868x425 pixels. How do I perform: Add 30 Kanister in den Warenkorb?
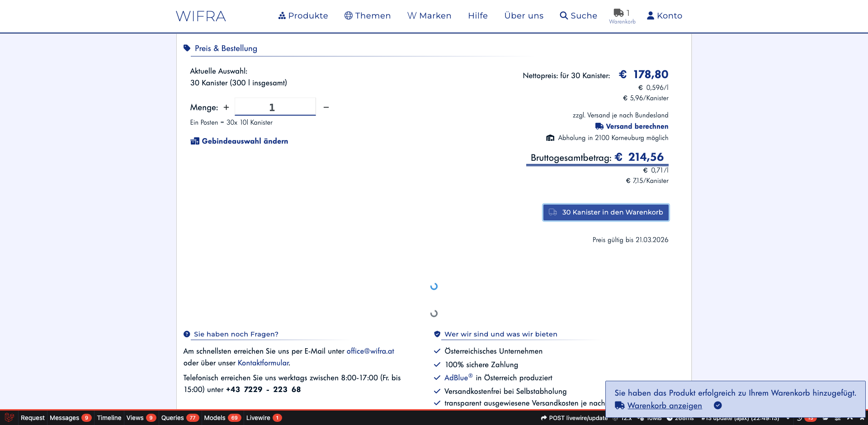coord(606,212)
